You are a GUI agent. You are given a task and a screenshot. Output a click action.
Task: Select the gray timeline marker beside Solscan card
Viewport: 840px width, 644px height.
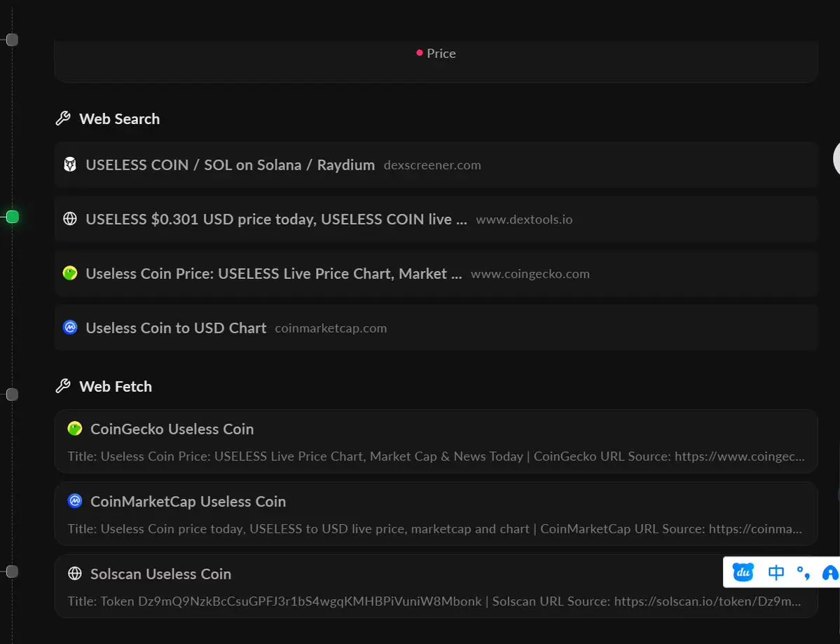[12, 571]
